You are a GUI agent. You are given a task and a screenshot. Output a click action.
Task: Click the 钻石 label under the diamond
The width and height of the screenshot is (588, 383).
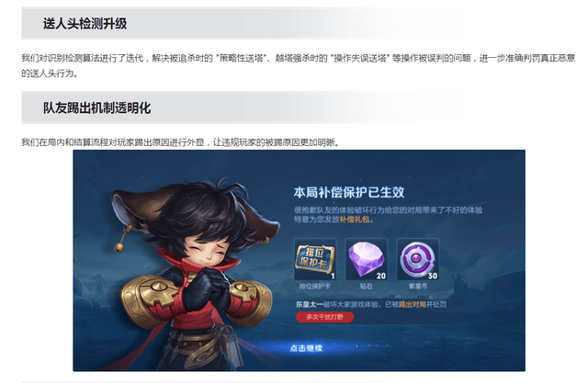pyautogui.click(x=366, y=287)
